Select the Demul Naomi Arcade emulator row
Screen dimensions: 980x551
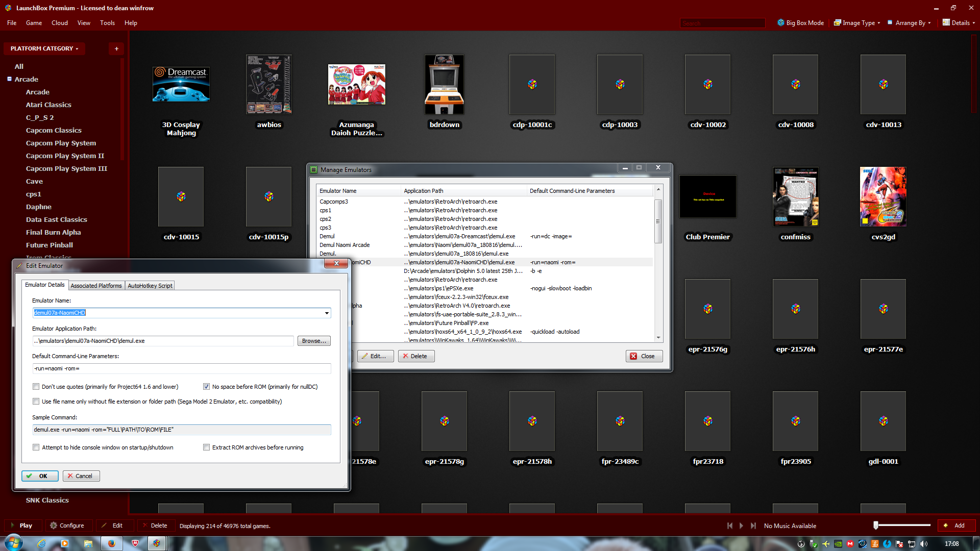[x=484, y=245]
